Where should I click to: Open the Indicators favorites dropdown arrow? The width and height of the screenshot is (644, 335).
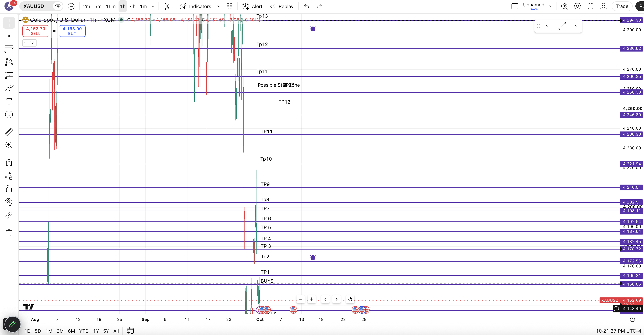[x=219, y=6]
